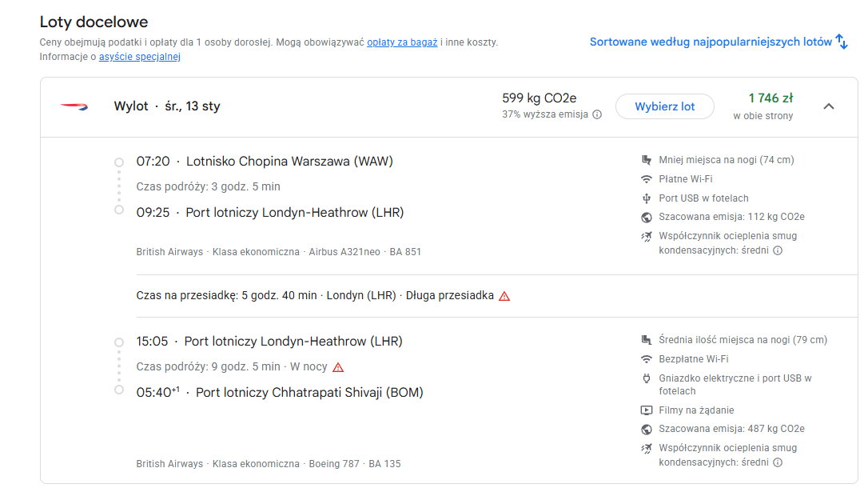Image resolution: width=868 pixels, height=488 pixels.
Task: Click the contrail info icon in the LHR–BOM segment
Action: 778,462
